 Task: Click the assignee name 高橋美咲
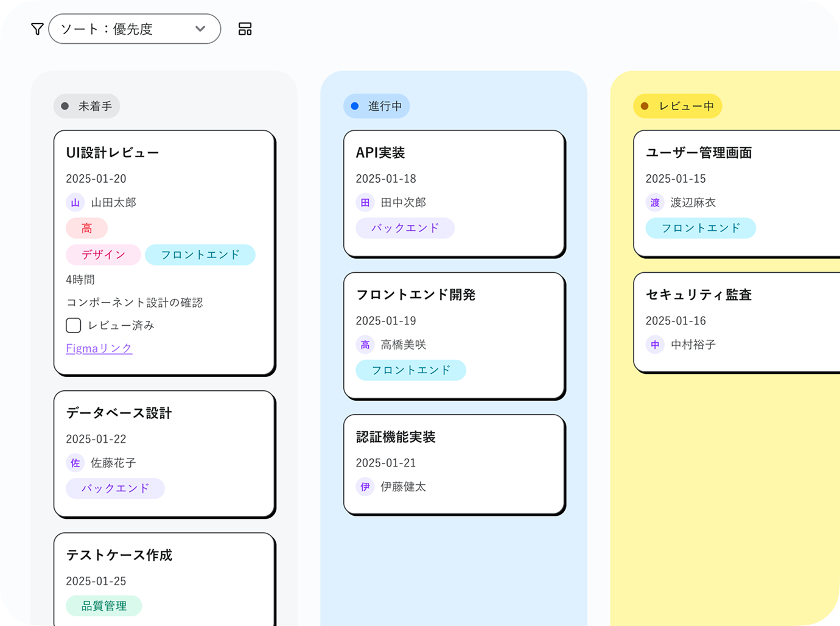pyautogui.click(x=403, y=345)
